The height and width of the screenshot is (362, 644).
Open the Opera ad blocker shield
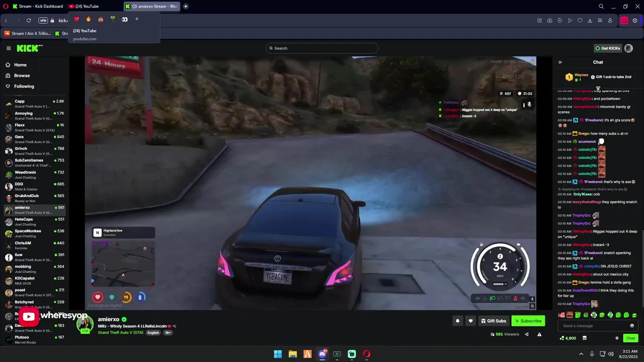(x=559, y=21)
